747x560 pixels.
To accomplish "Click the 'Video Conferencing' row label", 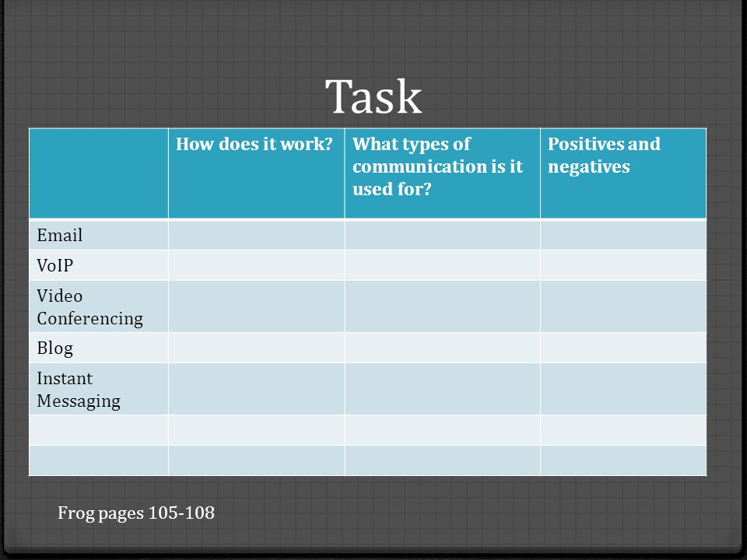I will click(x=89, y=307).
